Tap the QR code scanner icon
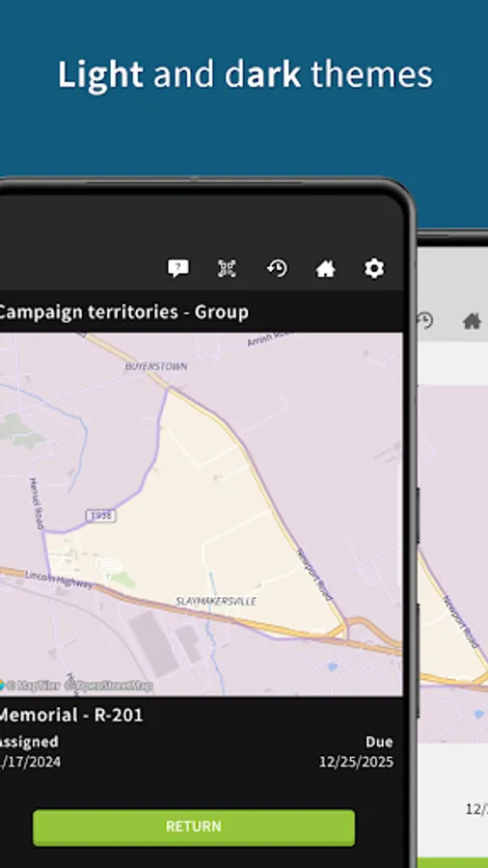The width and height of the screenshot is (488, 868). (227, 268)
